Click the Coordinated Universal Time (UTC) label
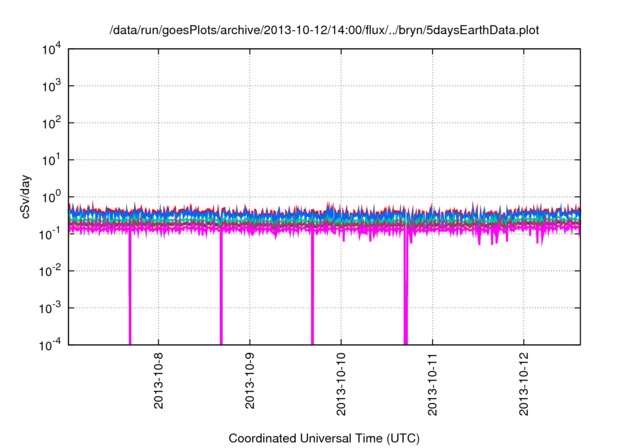This screenshot has height=448, width=640. click(x=324, y=438)
